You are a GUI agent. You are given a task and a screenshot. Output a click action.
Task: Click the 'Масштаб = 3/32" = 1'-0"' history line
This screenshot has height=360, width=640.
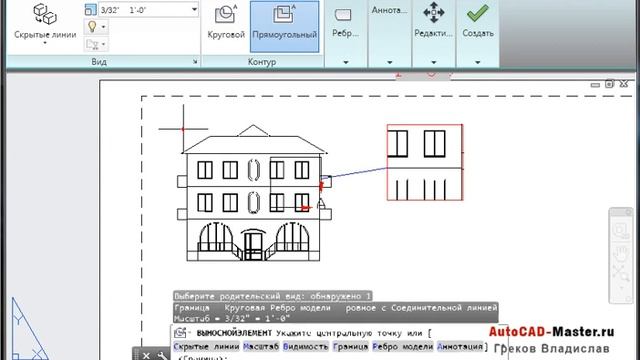pyautogui.click(x=232, y=318)
